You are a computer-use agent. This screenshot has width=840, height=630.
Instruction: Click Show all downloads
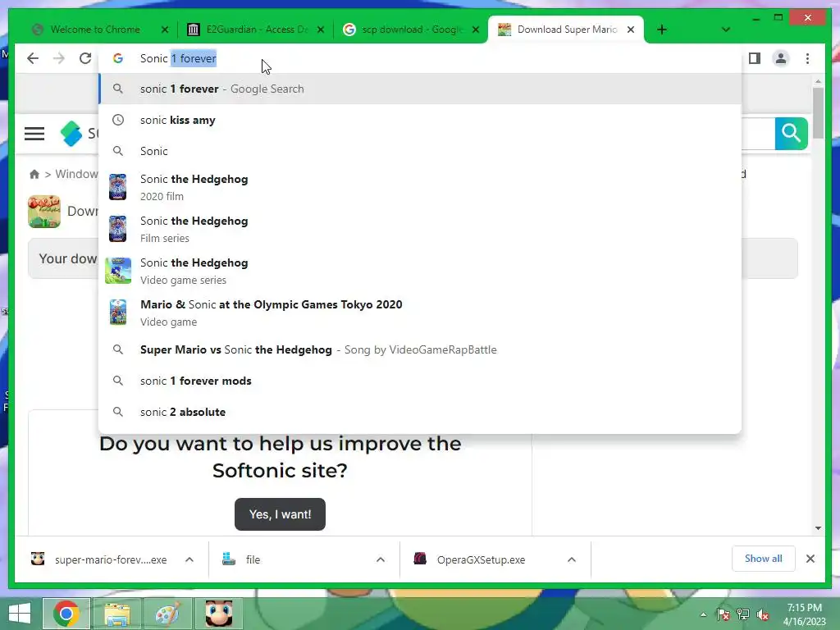point(764,559)
